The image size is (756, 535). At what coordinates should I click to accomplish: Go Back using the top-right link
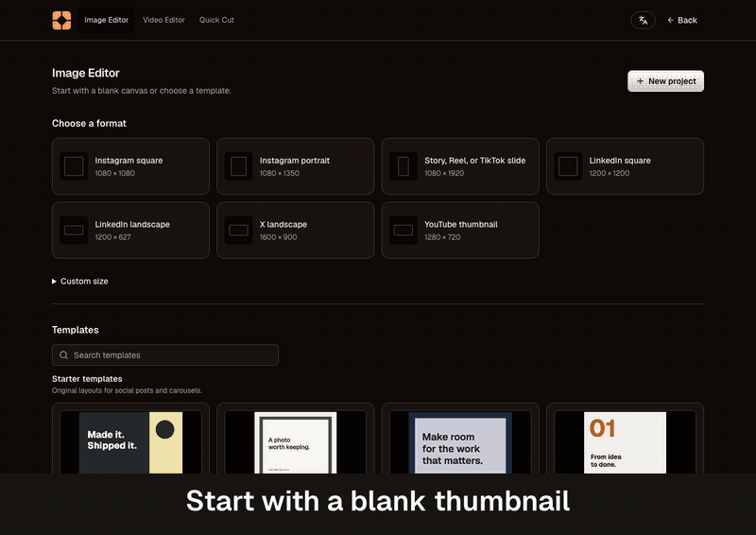(x=682, y=20)
